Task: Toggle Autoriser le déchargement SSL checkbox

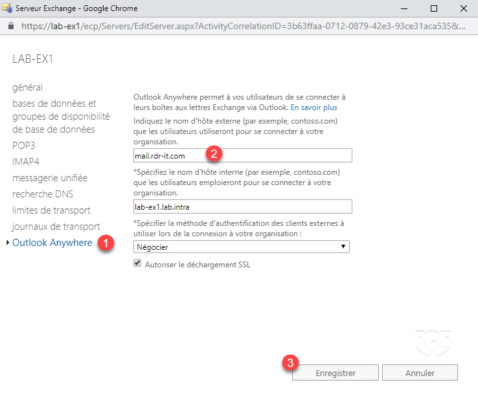Action: 137,263
